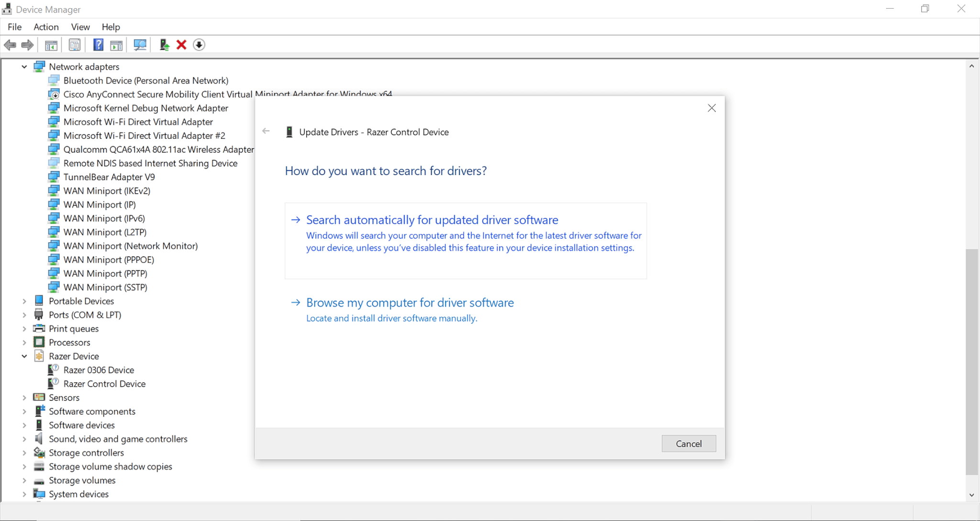This screenshot has width=980, height=521.
Task: Select WAN Miniport (SSTP)
Action: coord(105,287)
